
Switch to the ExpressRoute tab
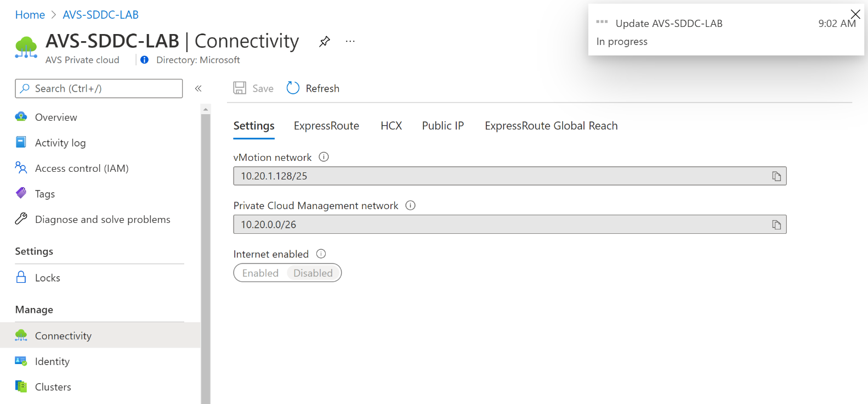pos(326,126)
